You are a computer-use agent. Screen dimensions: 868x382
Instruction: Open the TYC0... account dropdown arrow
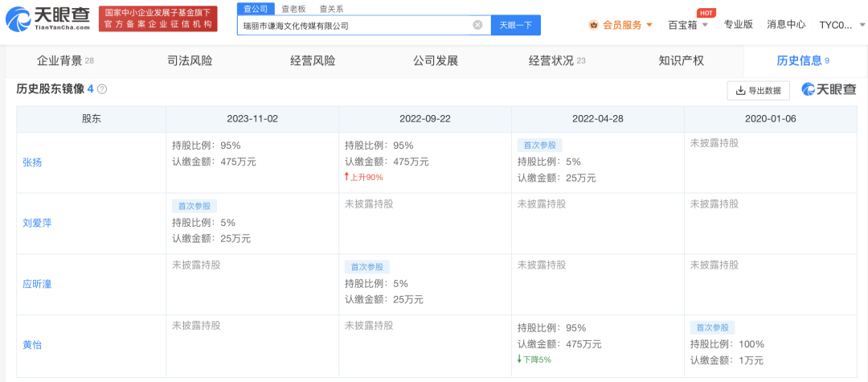[862, 25]
